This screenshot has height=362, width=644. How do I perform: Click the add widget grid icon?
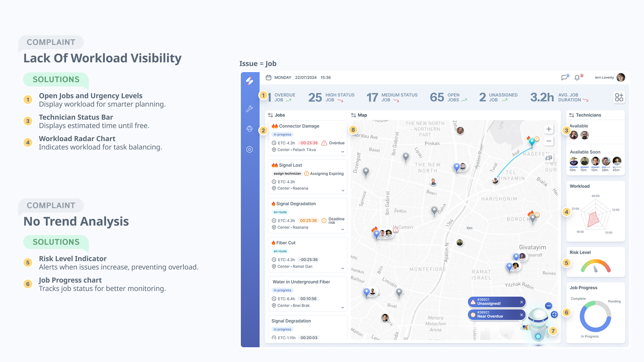click(619, 98)
